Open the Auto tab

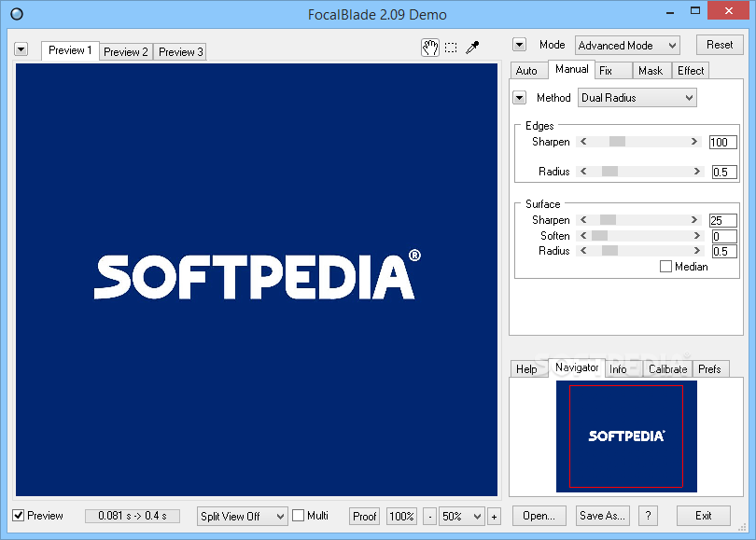point(527,71)
